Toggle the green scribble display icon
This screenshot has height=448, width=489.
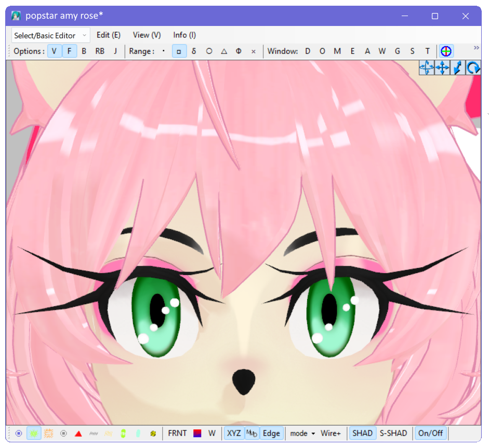pos(34,433)
